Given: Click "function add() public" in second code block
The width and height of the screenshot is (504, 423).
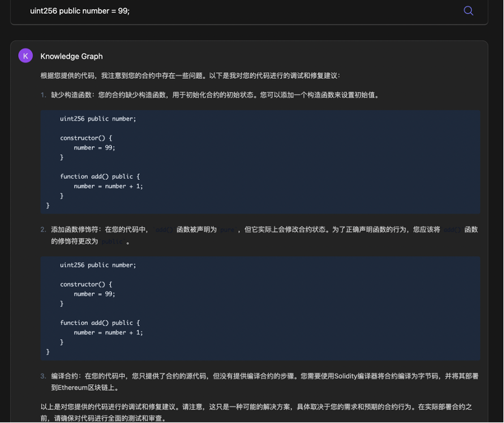Looking at the screenshot, I should point(99,323).
